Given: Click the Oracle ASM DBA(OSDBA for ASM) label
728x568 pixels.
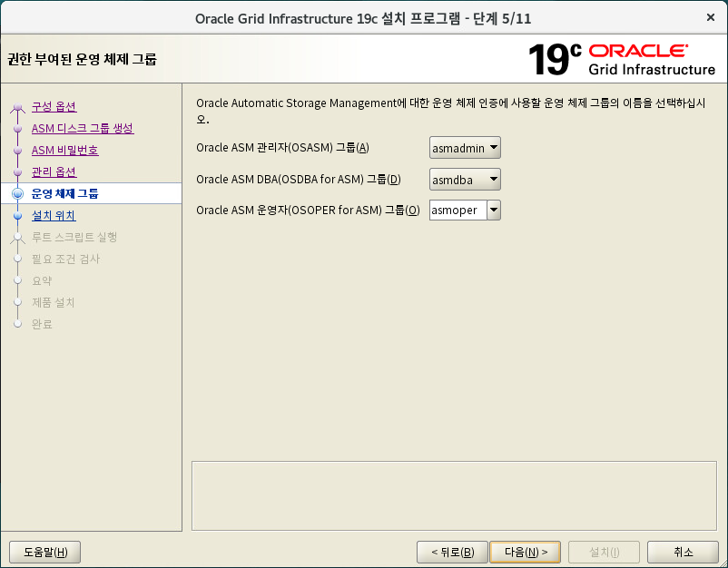Looking at the screenshot, I should pyautogui.click(x=299, y=180).
